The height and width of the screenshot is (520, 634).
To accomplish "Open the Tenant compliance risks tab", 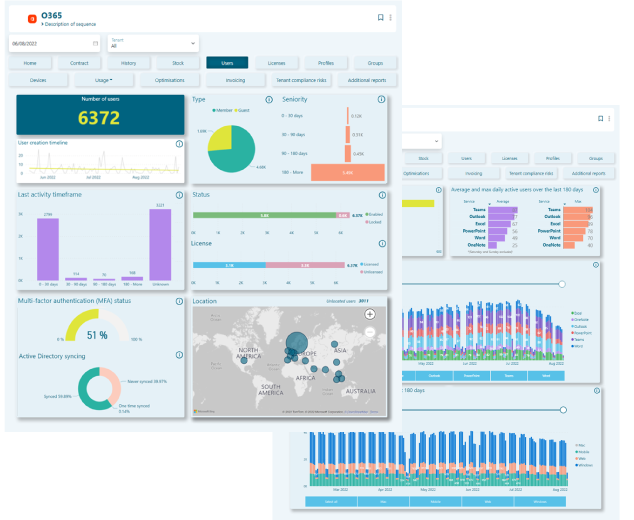I will pyautogui.click(x=301, y=80).
